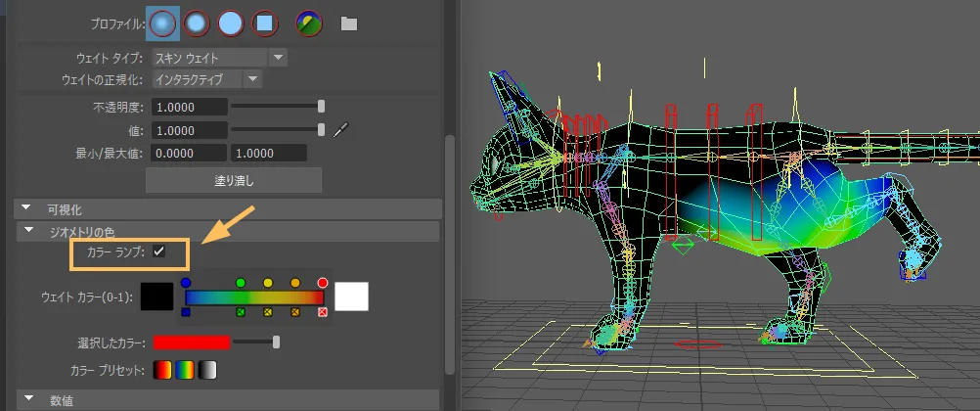This screenshot has height=411, width=980.
Task: Open the ウェイト タイプ dropdown
Action: pos(279,58)
